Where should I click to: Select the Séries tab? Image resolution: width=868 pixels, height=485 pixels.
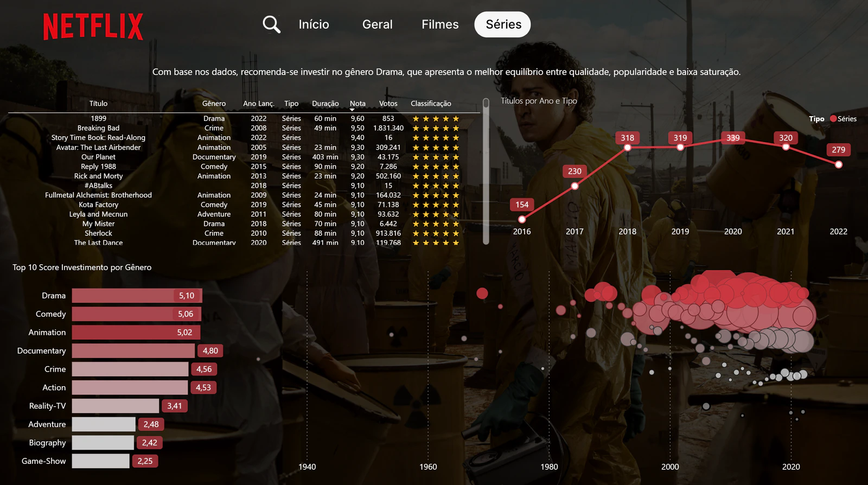click(503, 24)
